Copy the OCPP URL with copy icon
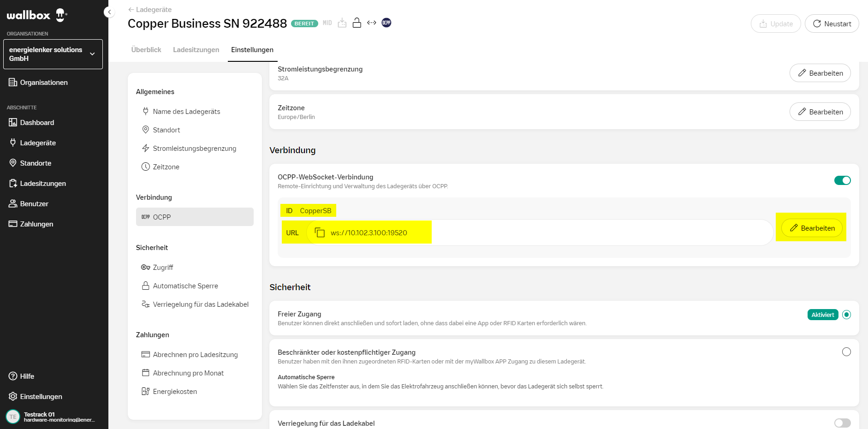This screenshot has width=868, height=429. pos(320,232)
